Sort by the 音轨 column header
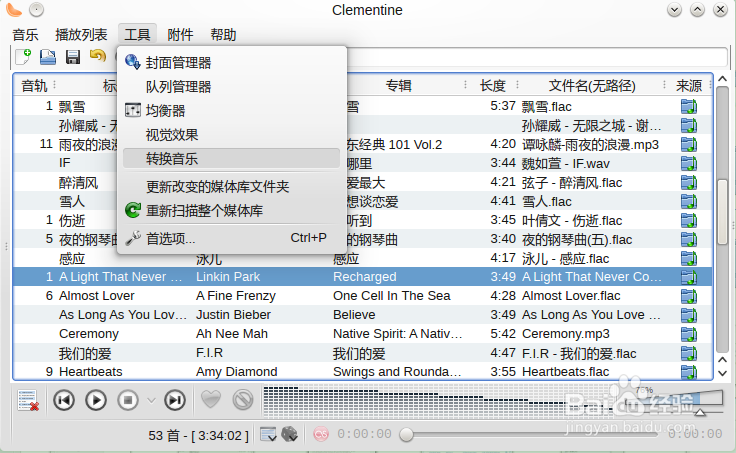This screenshot has height=453, width=736. (34, 85)
